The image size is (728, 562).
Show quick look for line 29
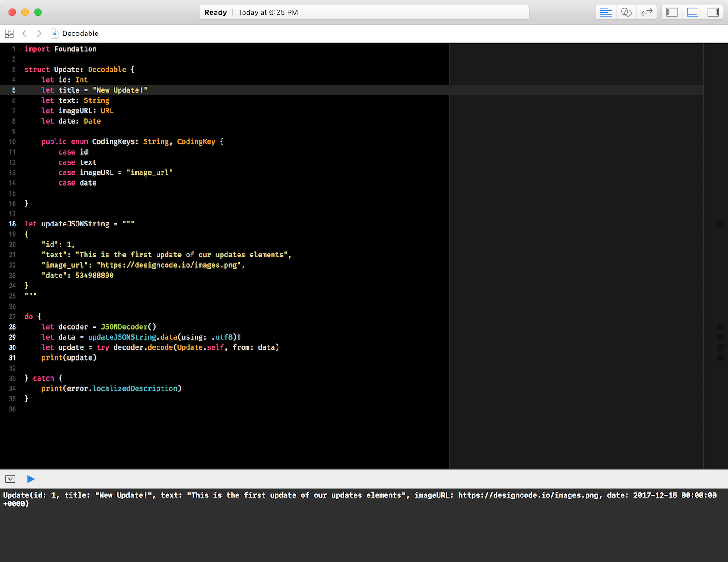721,337
